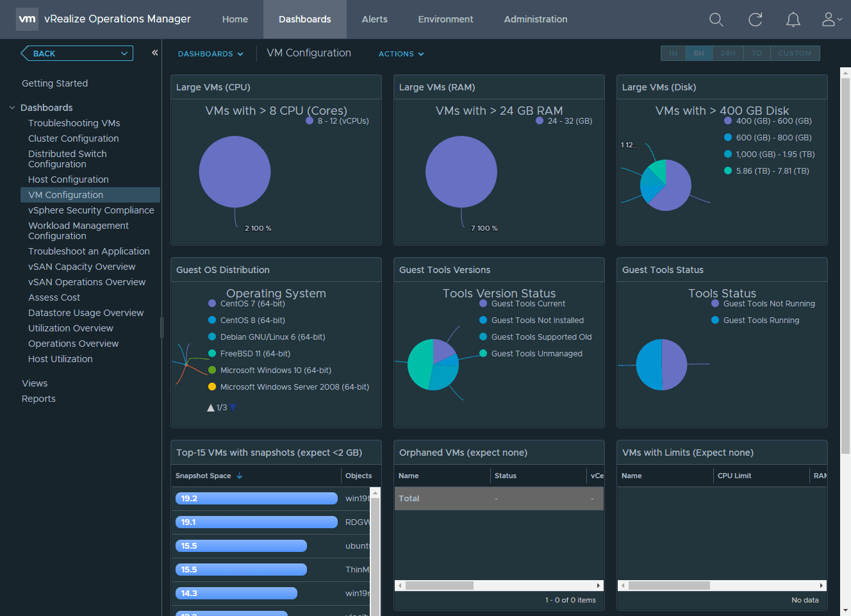Switch to the Alerts section
851x616 pixels.
[x=374, y=19]
